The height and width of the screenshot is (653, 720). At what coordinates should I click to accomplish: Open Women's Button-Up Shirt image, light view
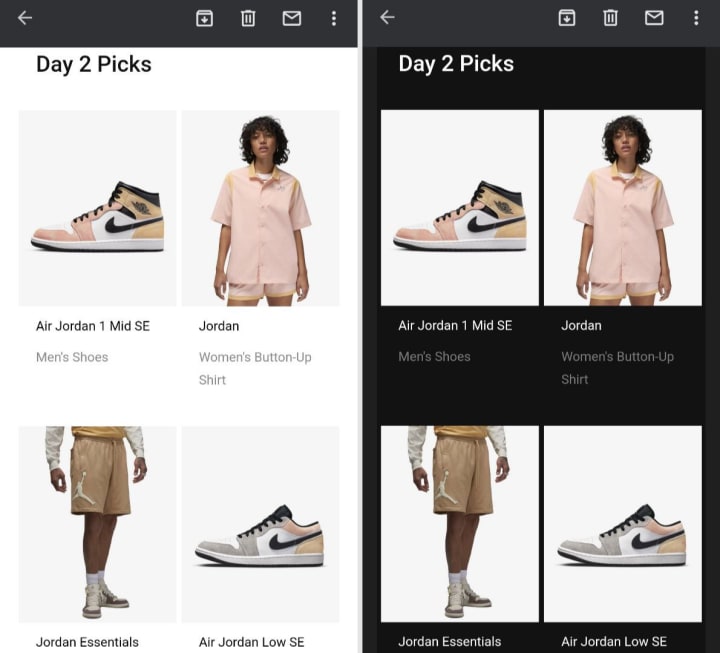(x=260, y=208)
